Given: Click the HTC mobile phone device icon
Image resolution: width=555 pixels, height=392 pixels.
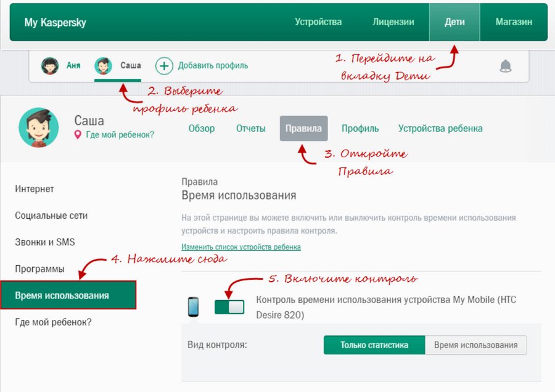Looking at the screenshot, I should point(193,307).
